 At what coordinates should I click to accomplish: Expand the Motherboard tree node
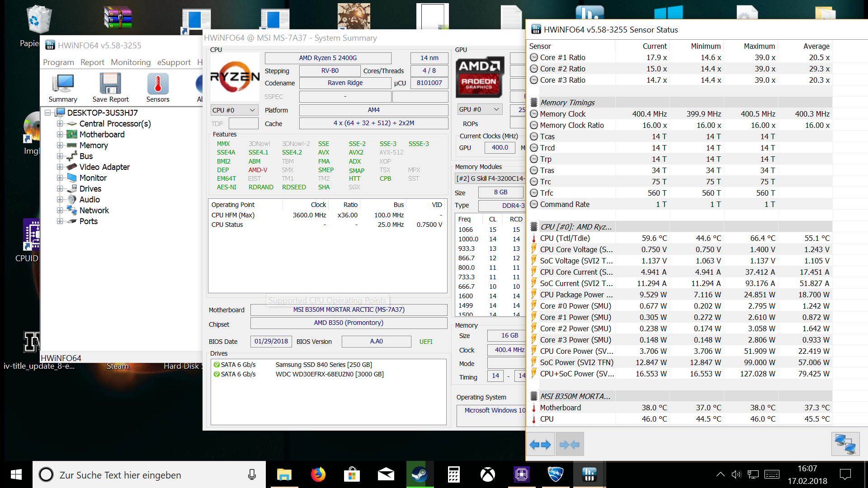[60, 135]
